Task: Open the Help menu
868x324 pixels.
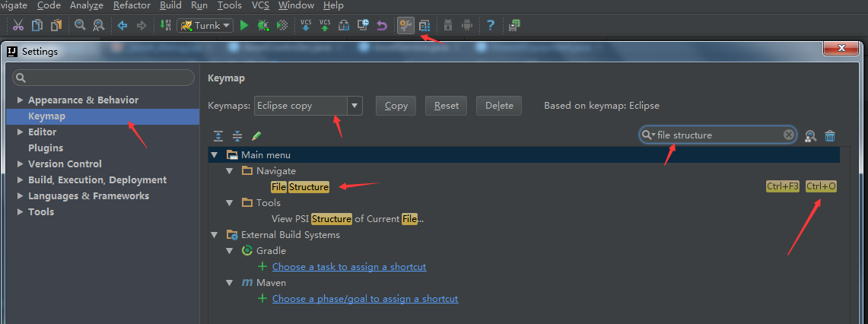Action: 333,5
